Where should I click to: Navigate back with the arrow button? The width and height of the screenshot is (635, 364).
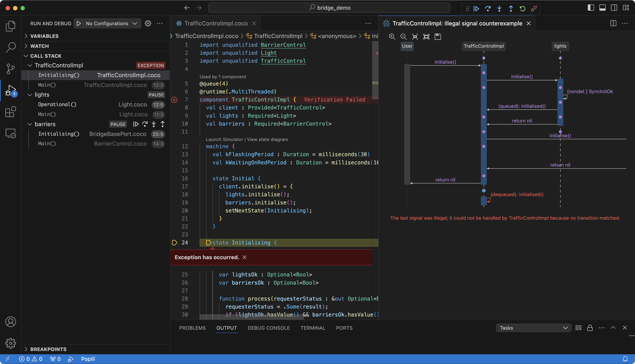coord(187,8)
